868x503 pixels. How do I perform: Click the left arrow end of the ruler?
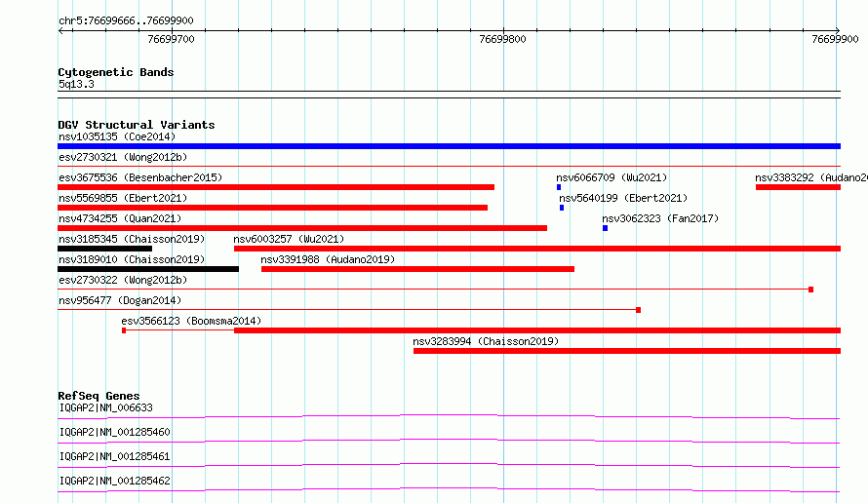point(60,30)
